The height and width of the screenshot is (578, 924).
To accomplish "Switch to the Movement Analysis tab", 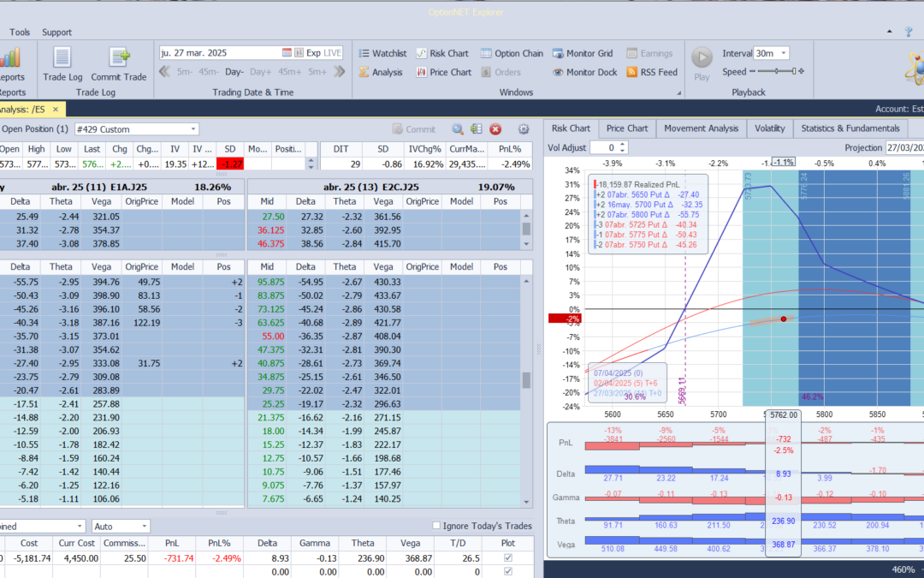I will pyautogui.click(x=701, y=128).
